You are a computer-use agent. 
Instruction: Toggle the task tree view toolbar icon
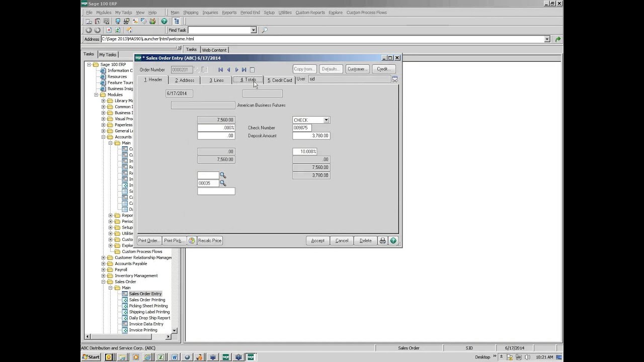pyautogui.click(x=177, y=21)
